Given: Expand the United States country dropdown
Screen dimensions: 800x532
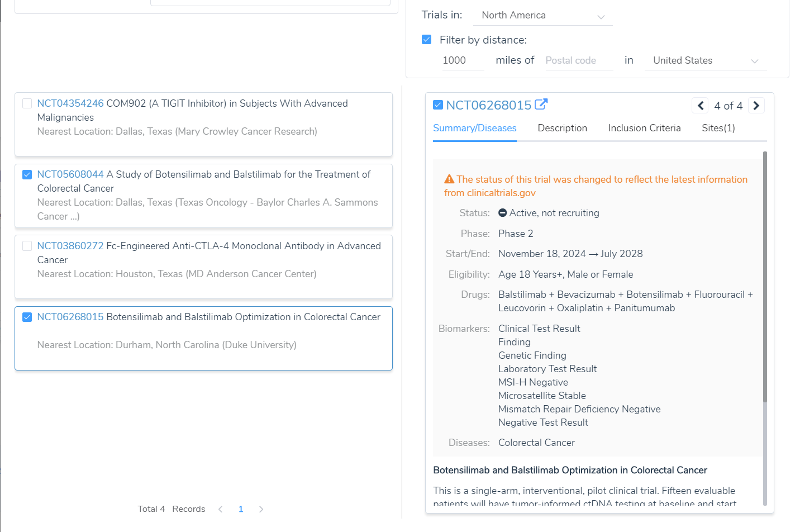Looking at the screenshot, I should pos(706,60).
